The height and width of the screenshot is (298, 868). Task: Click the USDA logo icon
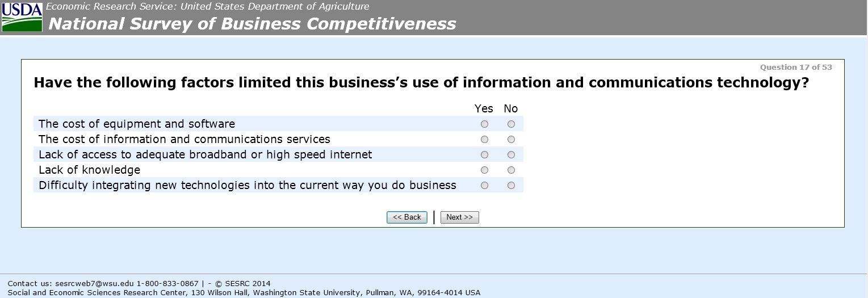(x=22, y=17)
